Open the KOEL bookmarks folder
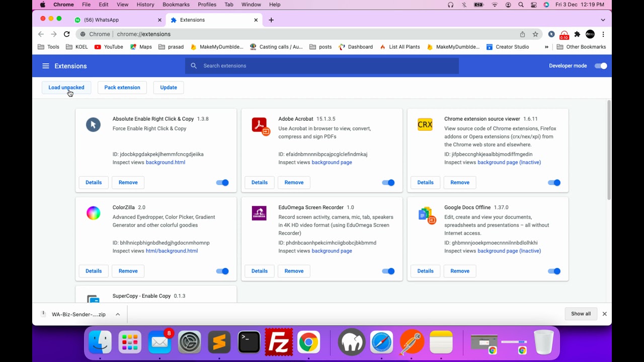 [77, 47]
